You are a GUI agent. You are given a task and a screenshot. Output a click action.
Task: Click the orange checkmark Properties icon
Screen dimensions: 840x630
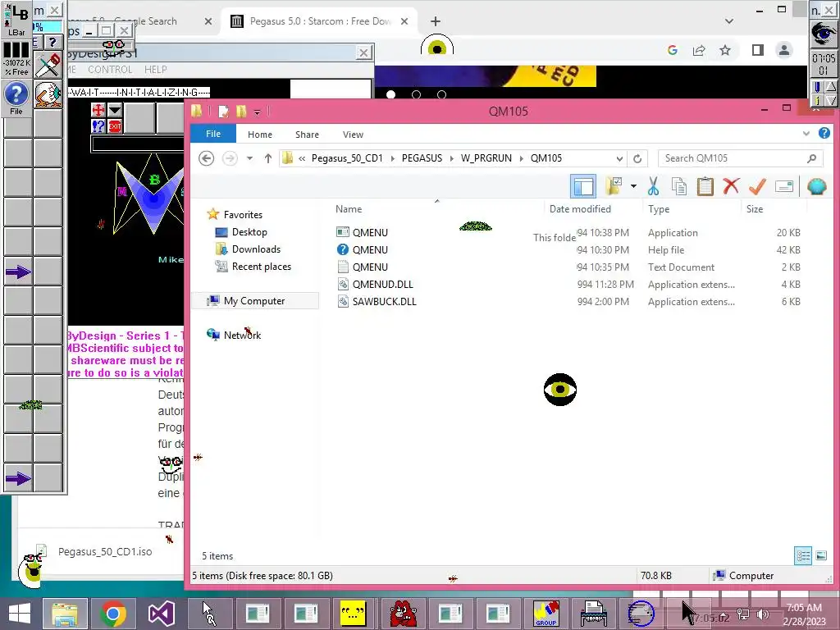757,186
